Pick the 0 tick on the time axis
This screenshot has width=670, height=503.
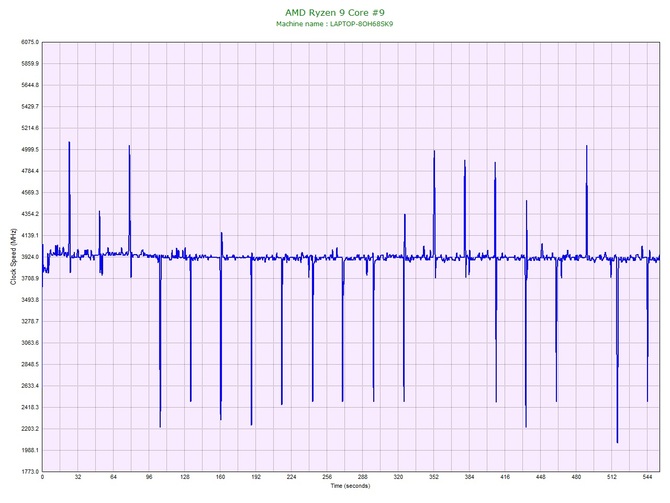click(42, 477)
